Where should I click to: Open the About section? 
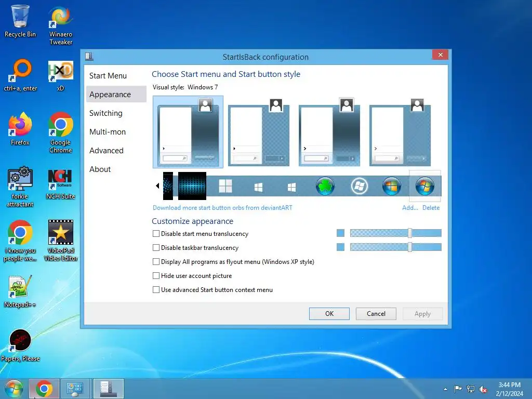pos(116,169)
